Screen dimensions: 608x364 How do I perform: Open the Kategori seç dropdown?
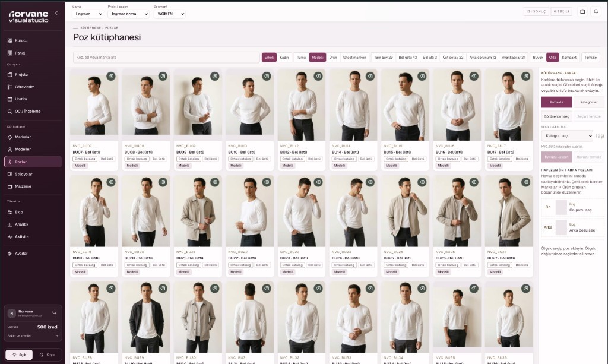pos(567,135)
